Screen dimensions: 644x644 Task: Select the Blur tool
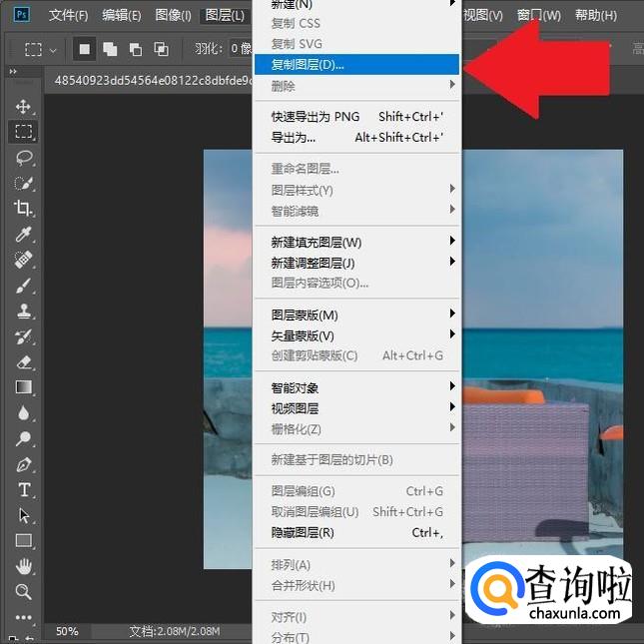click(x=23, y=412)
